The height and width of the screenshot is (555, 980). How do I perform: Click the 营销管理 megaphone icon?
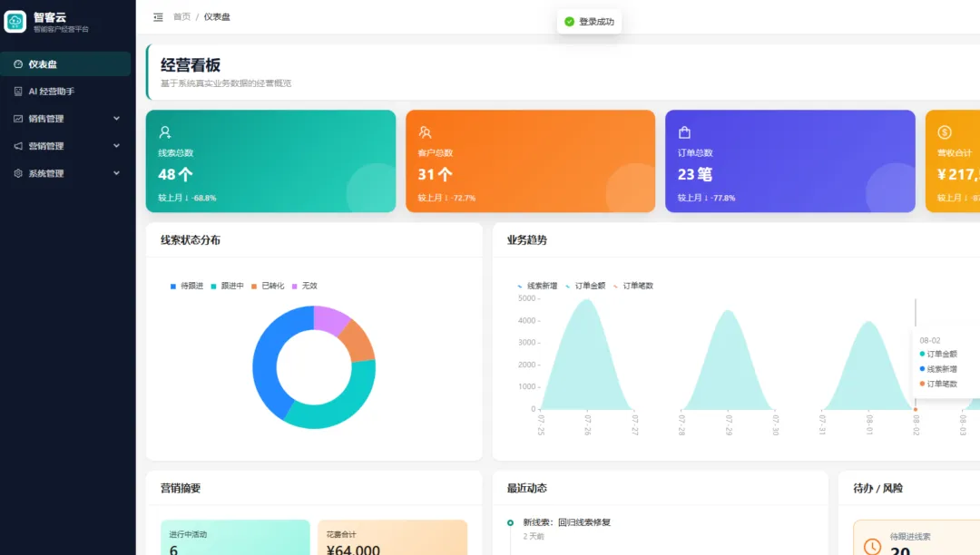click(x=18, y=146)
